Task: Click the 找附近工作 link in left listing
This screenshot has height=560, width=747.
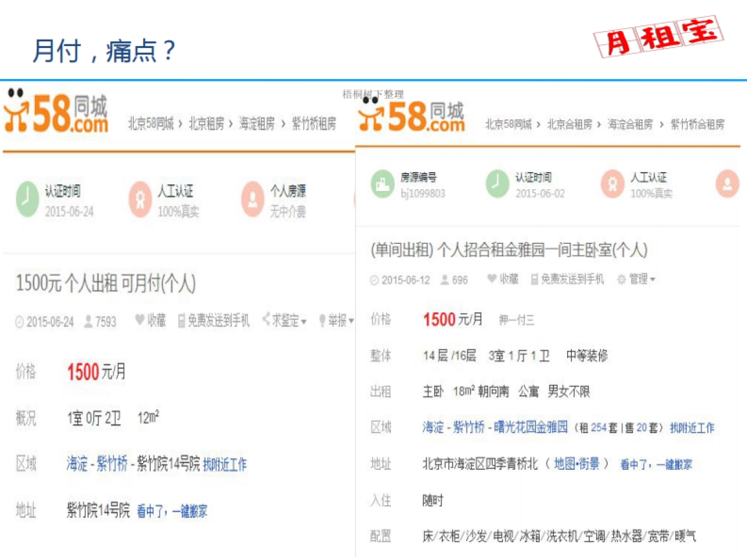Action: (225, 465)
